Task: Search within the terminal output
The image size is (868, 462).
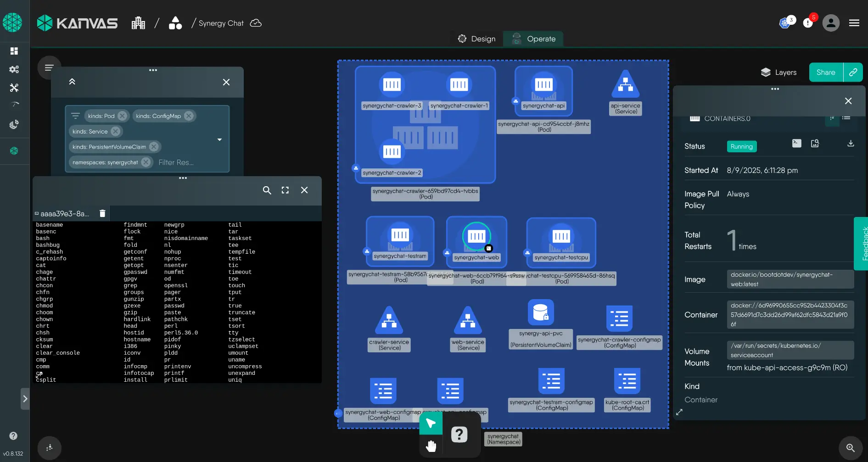Action: click(267, 190)
